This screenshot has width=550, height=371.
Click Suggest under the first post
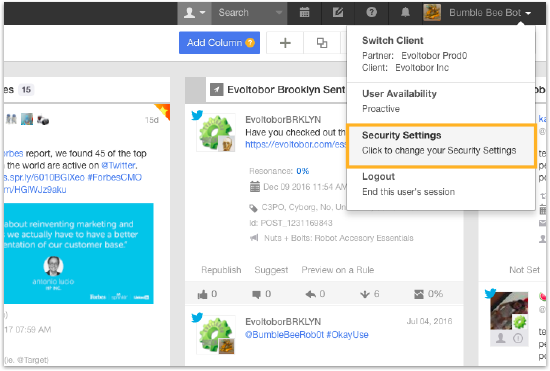coord(271,270)
